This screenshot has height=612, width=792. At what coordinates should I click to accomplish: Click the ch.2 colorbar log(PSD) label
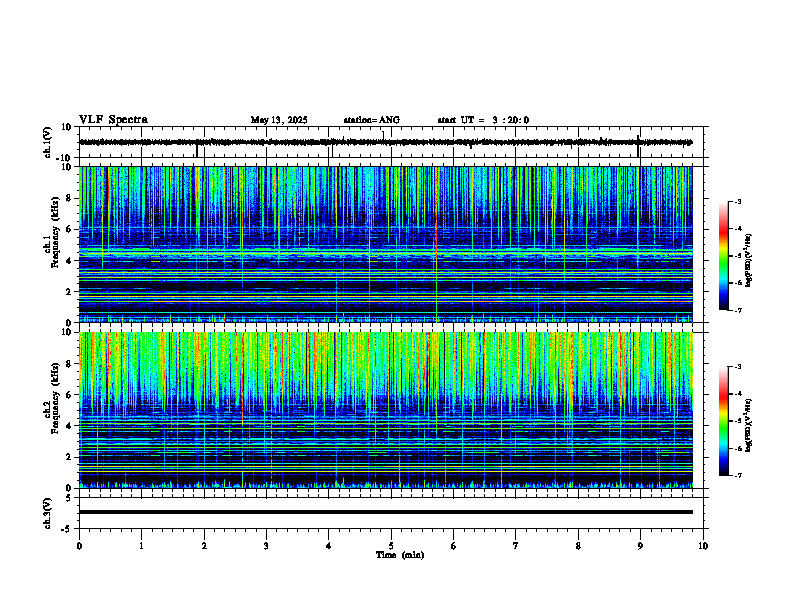point(749,425)
